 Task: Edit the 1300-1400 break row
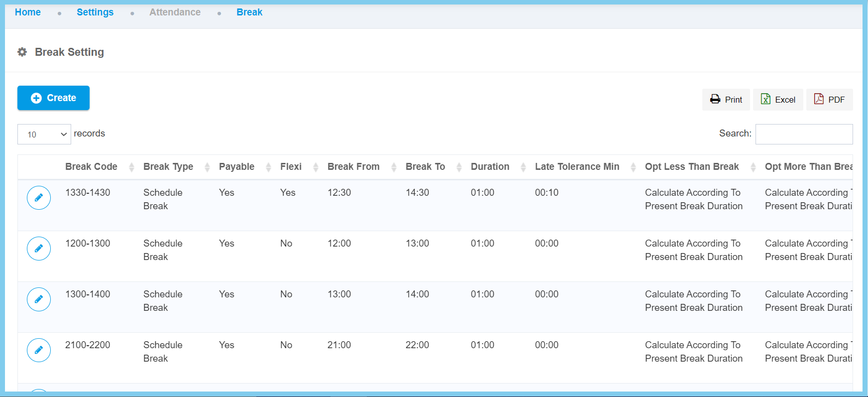(39, 299)
